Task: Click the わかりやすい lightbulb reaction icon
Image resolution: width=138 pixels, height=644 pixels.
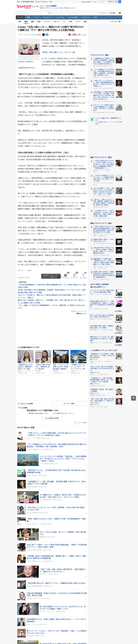Action: click(74, 275)
